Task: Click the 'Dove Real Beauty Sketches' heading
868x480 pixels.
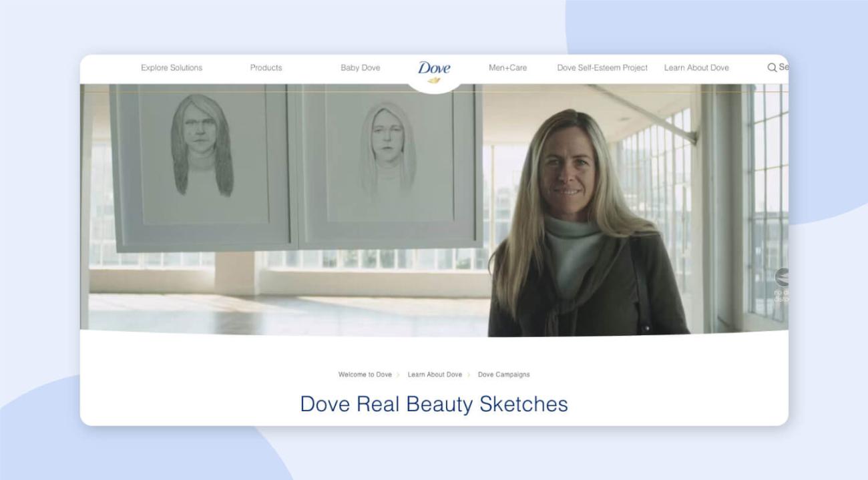Action: 434,403
